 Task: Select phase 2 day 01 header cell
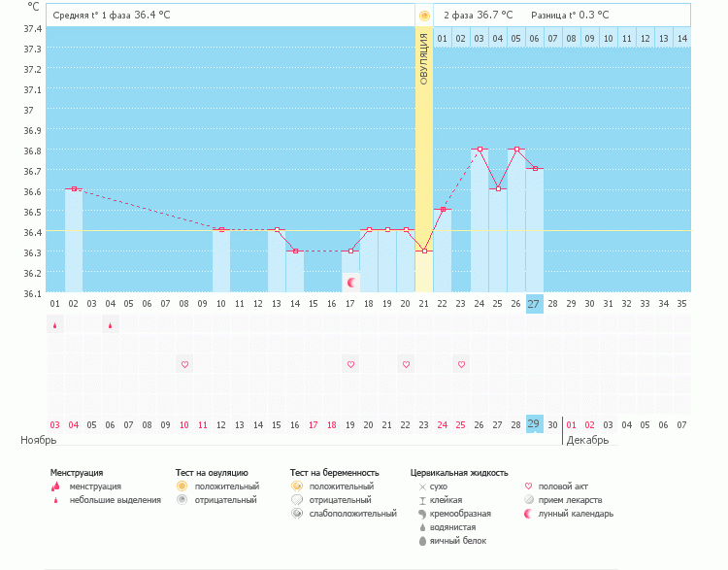442,39
